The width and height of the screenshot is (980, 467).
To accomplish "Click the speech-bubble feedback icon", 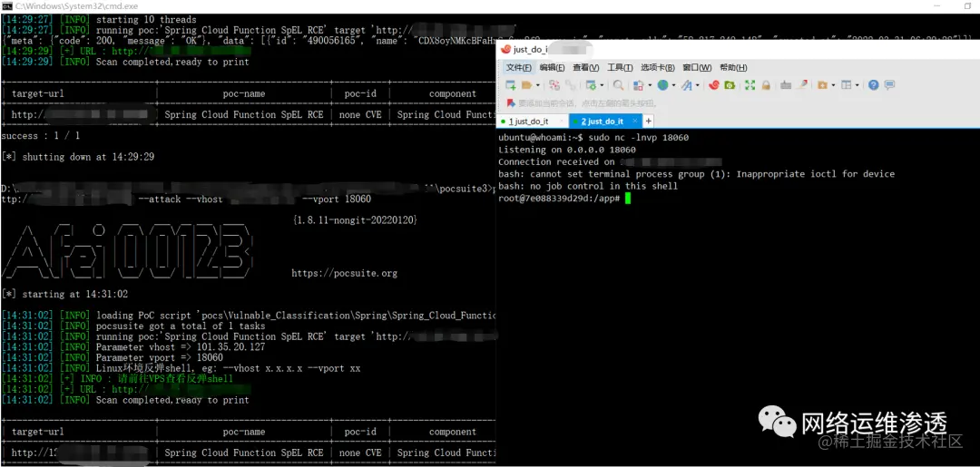I will pos(889,85).
